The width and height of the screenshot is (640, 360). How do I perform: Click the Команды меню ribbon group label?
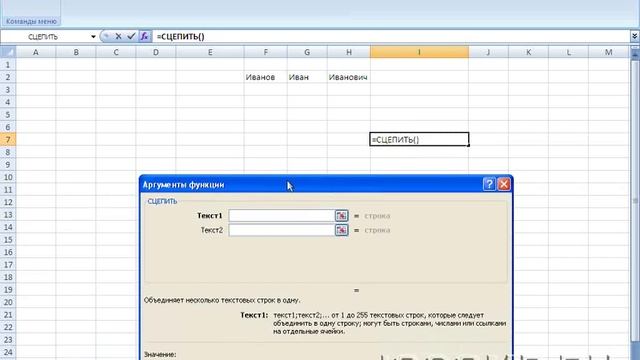[31, 21]
